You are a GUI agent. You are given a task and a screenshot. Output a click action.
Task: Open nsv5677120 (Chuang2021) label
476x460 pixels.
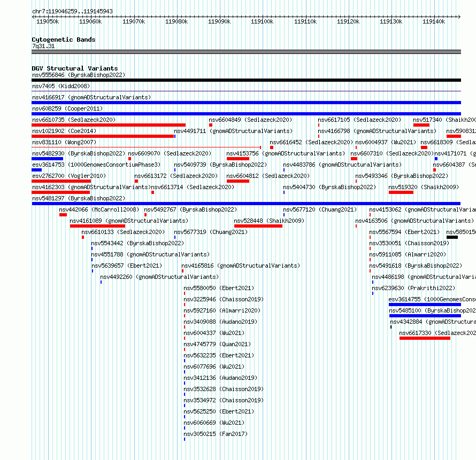tap(320, 209)
